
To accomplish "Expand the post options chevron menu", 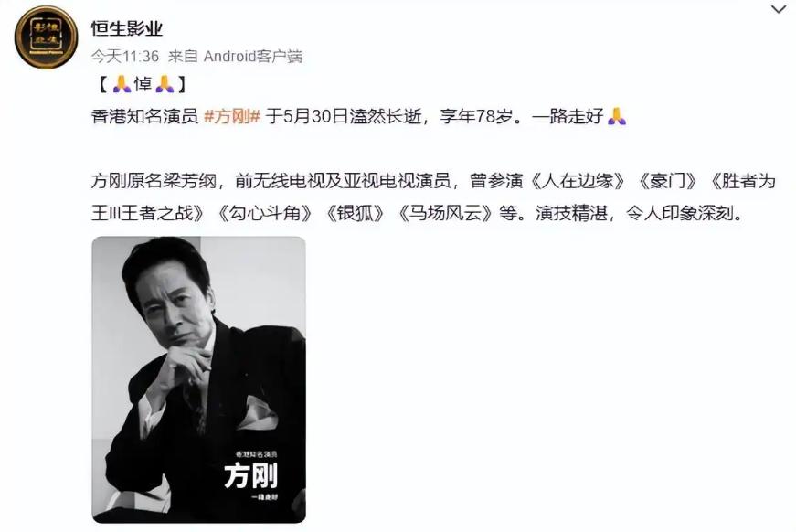I will pyautogui.click(x=779, y=9).
